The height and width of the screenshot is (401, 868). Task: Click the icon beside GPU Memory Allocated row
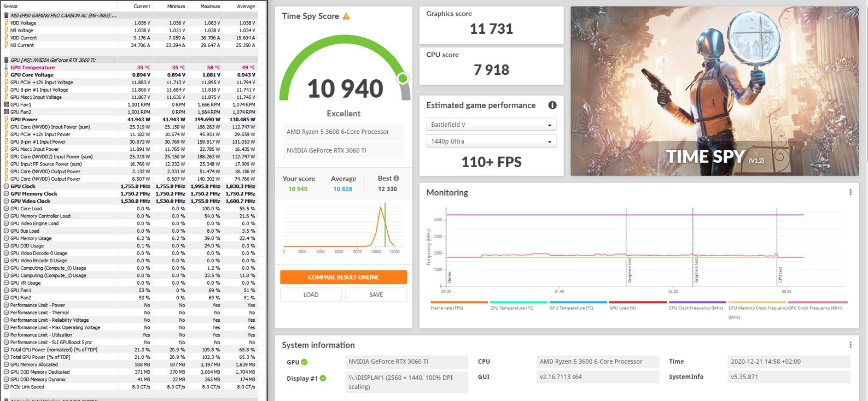(6, 364)
